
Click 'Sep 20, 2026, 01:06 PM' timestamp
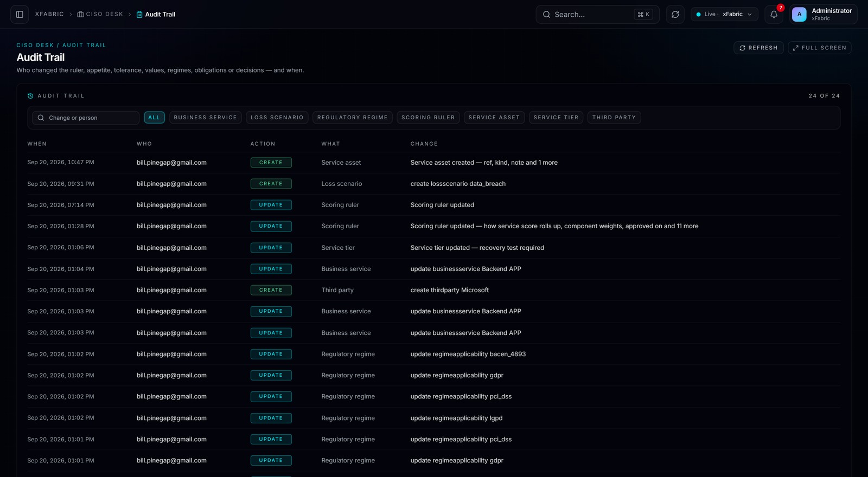(x=61, y=248)
